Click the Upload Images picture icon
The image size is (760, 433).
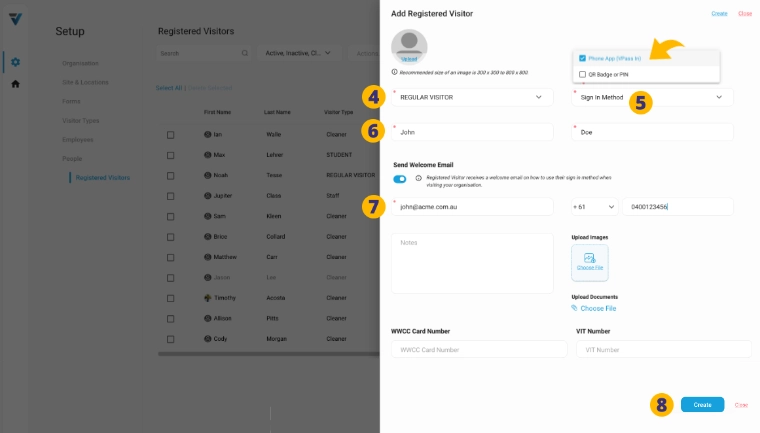(589, 258)
